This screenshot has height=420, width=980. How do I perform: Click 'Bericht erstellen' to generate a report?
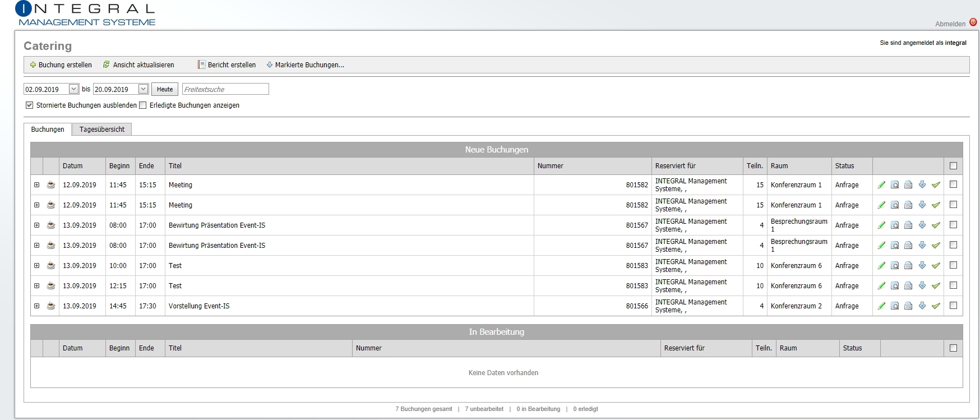point(226,65)
